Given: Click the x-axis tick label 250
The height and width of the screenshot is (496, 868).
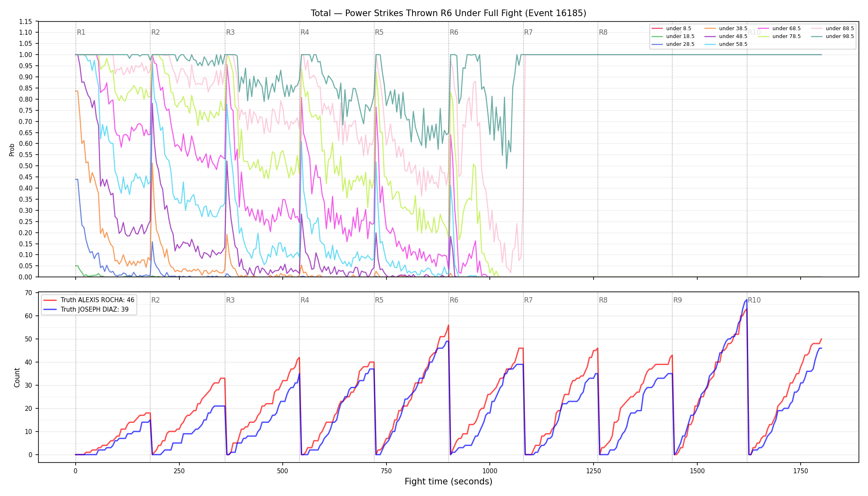Looking at the screenshot, I should click(x=179, y=471).
